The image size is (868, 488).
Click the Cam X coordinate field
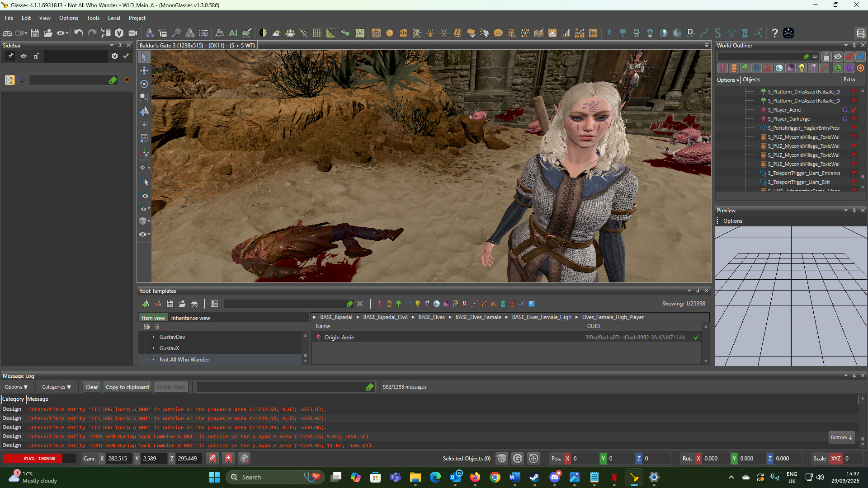118,459
